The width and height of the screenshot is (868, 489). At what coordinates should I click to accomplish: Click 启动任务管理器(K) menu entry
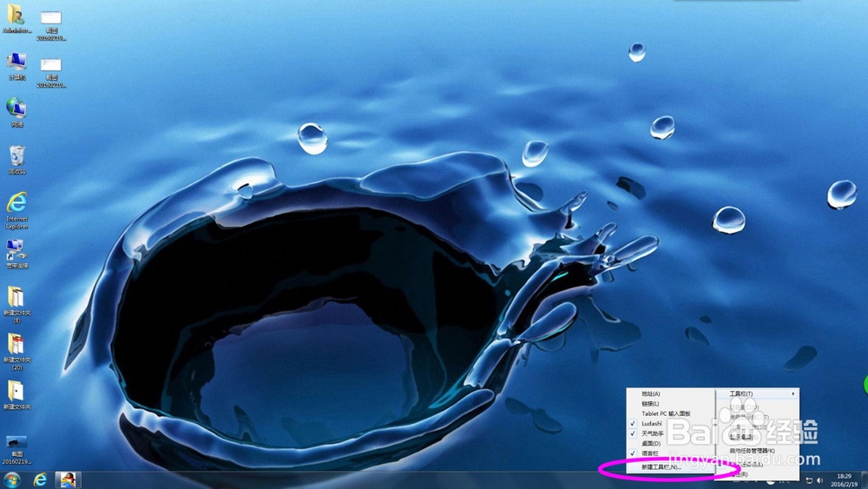point(757,451)
